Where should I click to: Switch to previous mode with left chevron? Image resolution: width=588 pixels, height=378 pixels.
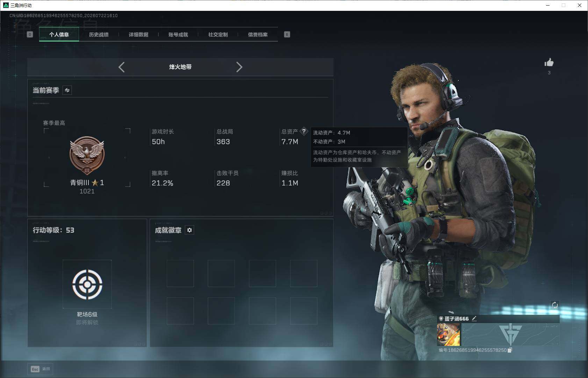click(121, 67)
